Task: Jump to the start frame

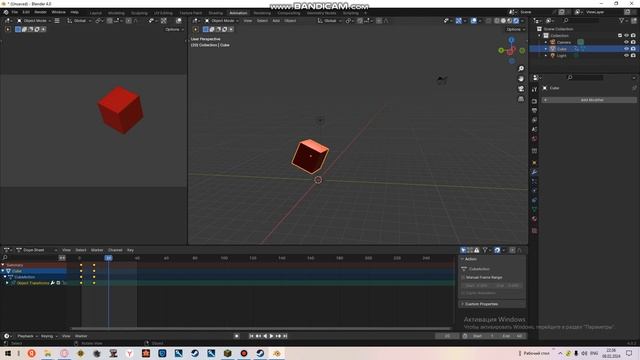Action: (x=251, y=336)
